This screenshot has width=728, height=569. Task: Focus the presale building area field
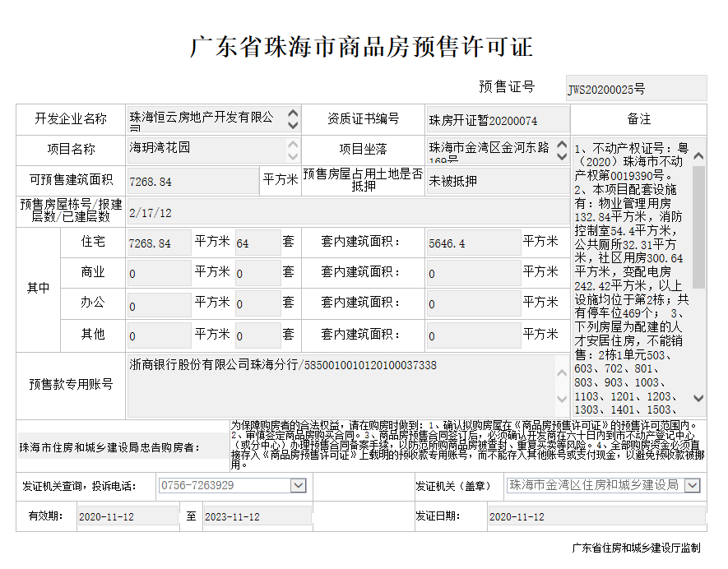[192, 181]
